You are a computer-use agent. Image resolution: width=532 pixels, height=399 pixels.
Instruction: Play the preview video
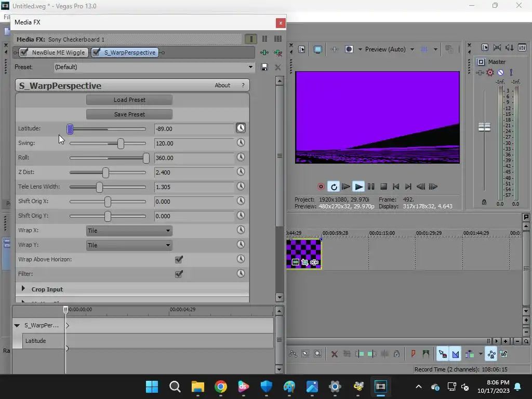click(x=358, y=187)
